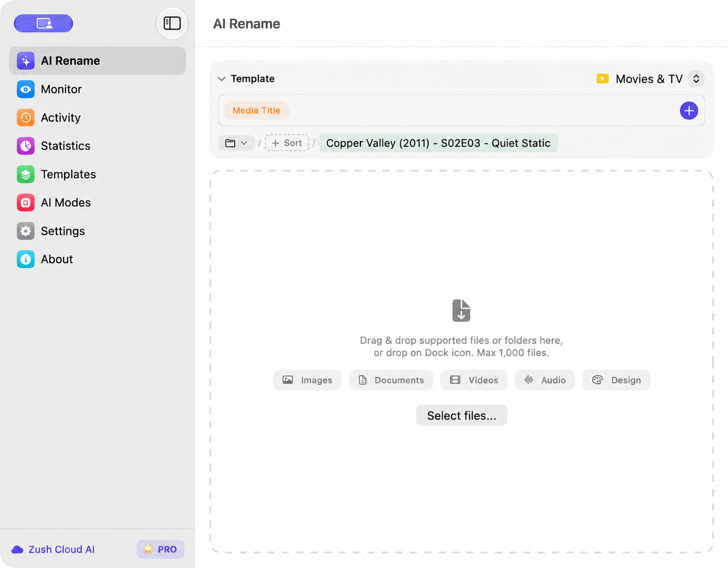Open AI Rename in the sidebar
The image size is (728, 568).
coord(97,60)
